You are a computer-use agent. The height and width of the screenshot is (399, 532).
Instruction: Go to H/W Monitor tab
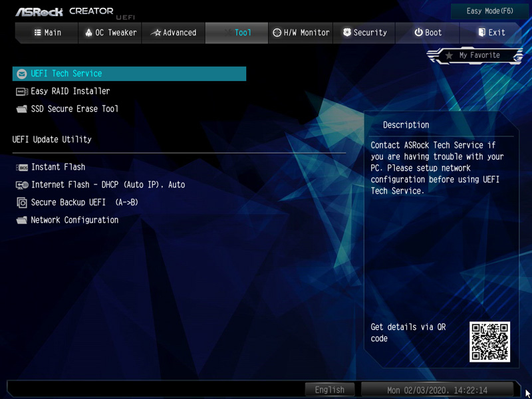click(301, 33)
